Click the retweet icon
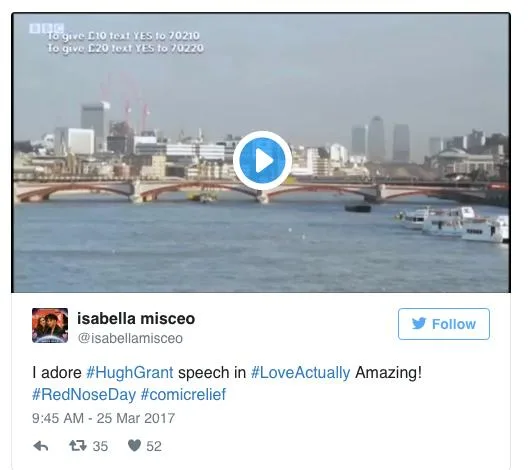This screenshot has height=470, width=531. (78, 446)
